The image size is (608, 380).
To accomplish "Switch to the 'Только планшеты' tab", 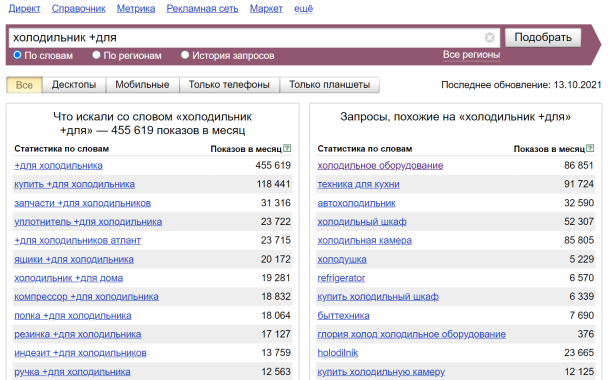I will click(330, 85).
